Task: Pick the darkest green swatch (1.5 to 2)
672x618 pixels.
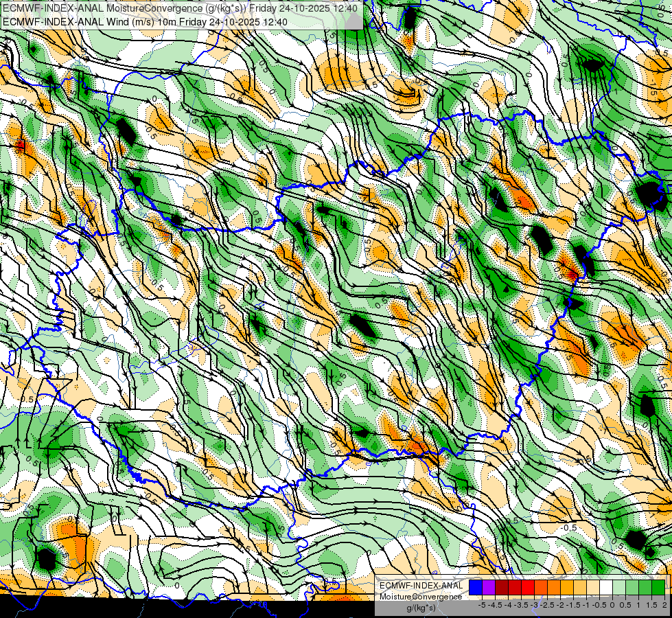Action: [658, 588]
